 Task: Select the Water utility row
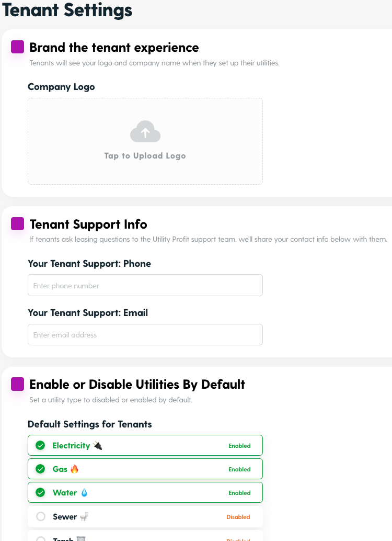pos(145,492)
